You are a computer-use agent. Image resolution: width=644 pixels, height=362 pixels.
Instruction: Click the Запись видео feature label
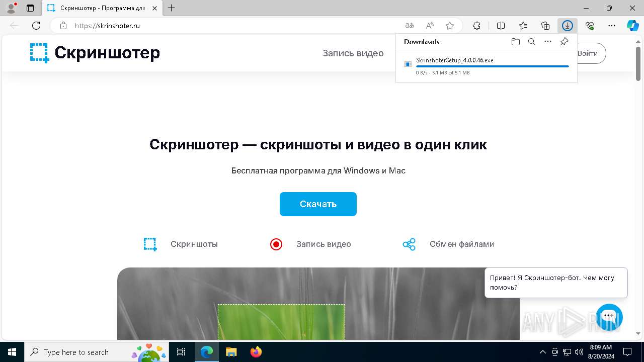click(324, 244)
